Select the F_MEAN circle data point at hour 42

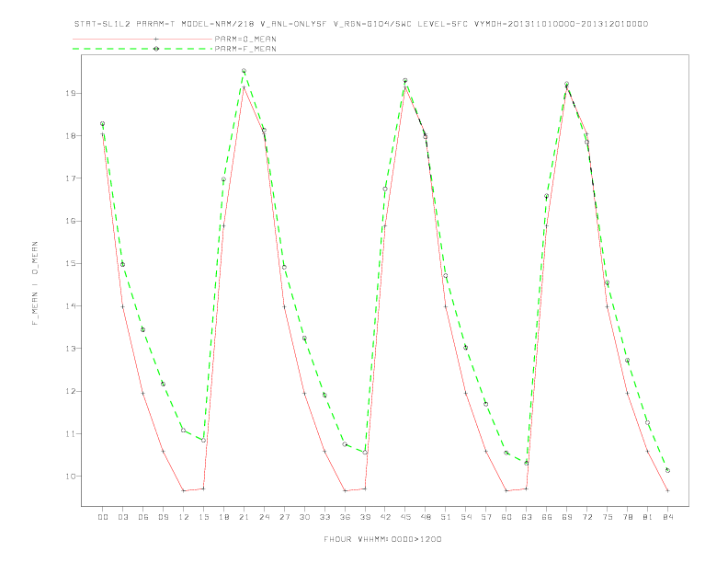(385, 190)
